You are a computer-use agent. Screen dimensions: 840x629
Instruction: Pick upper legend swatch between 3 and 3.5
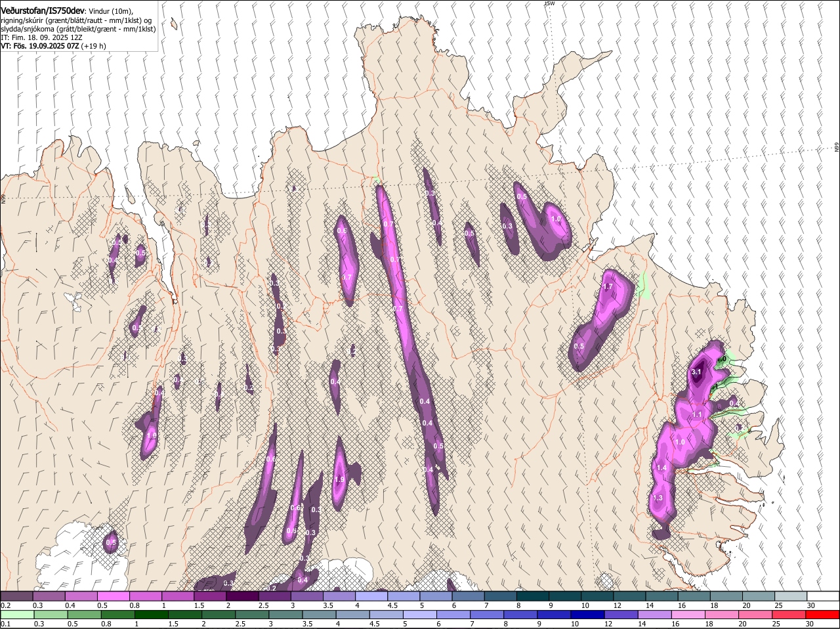(306, 596)
